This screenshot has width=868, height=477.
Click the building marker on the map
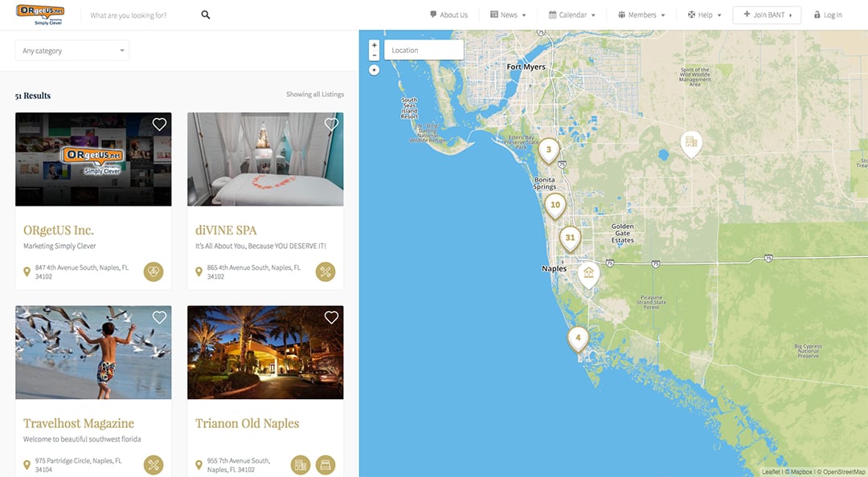tap(691, 143)
